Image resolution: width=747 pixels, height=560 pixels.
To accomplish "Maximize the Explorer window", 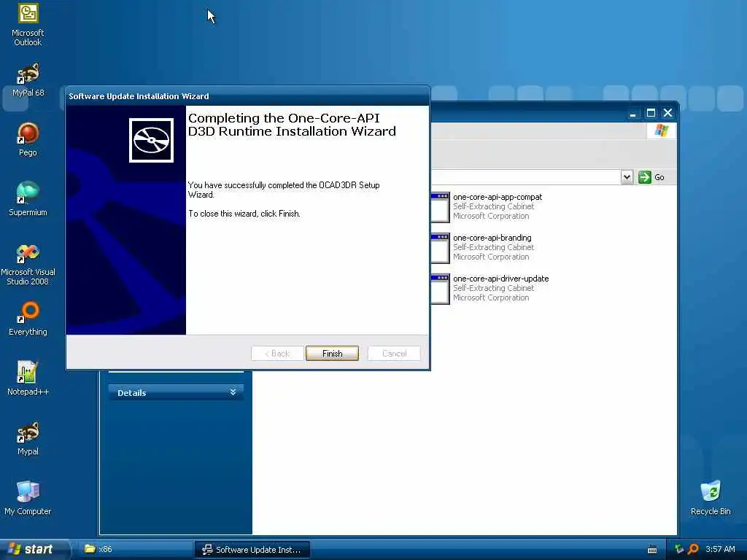I will 650,113.
